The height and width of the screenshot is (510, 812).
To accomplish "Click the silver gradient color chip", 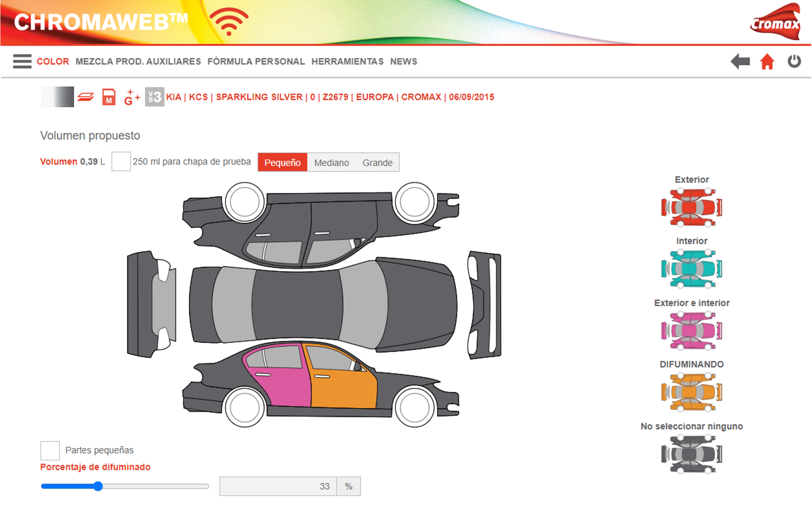I will click(57, 97).
